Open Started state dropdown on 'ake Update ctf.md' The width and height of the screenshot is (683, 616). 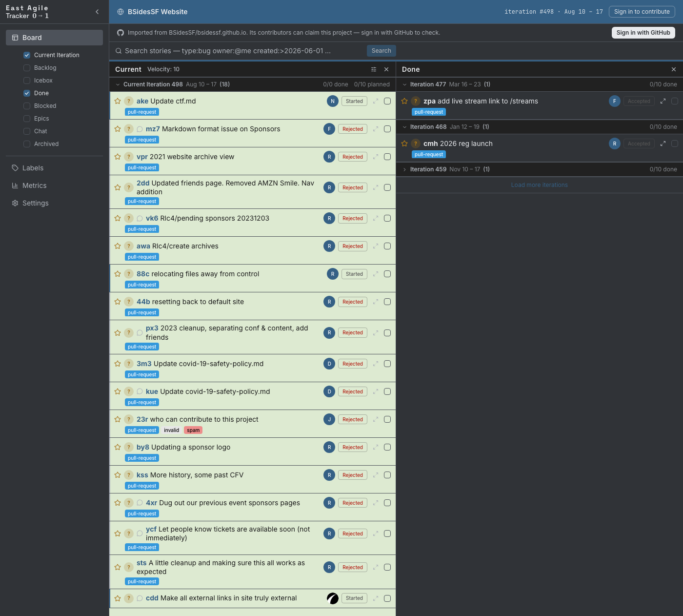pyautogui.click(x=354, y=101)
